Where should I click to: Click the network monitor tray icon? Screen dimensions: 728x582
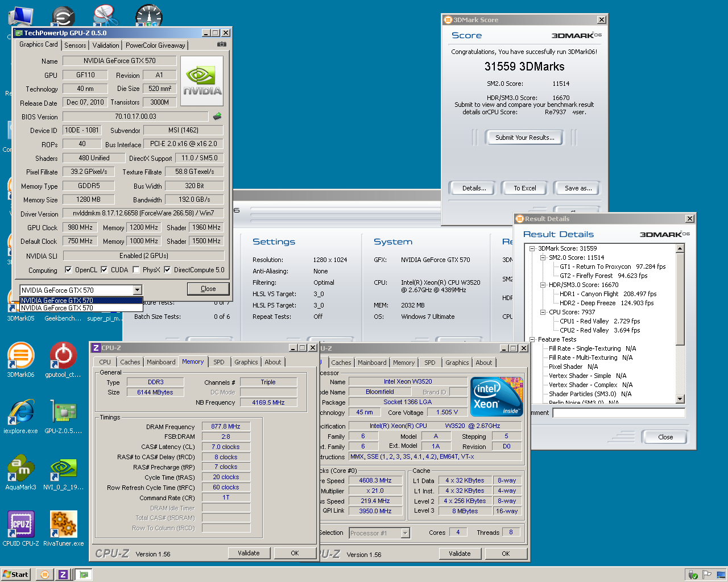coord(721,575)
